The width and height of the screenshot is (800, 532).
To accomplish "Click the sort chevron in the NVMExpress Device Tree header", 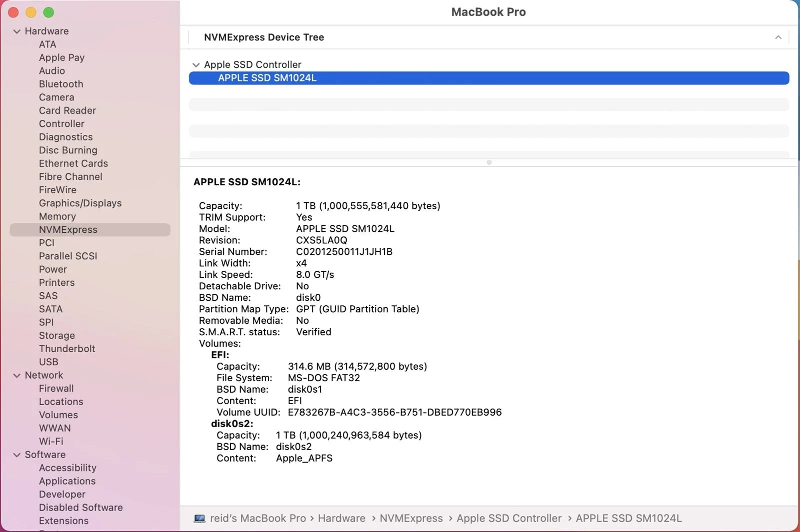I will 778,37.
